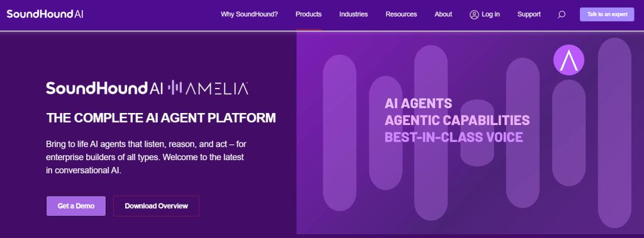Viewport: 644px width, 238px height.
Task: Expand the Products menu
Action: point(308,14)
